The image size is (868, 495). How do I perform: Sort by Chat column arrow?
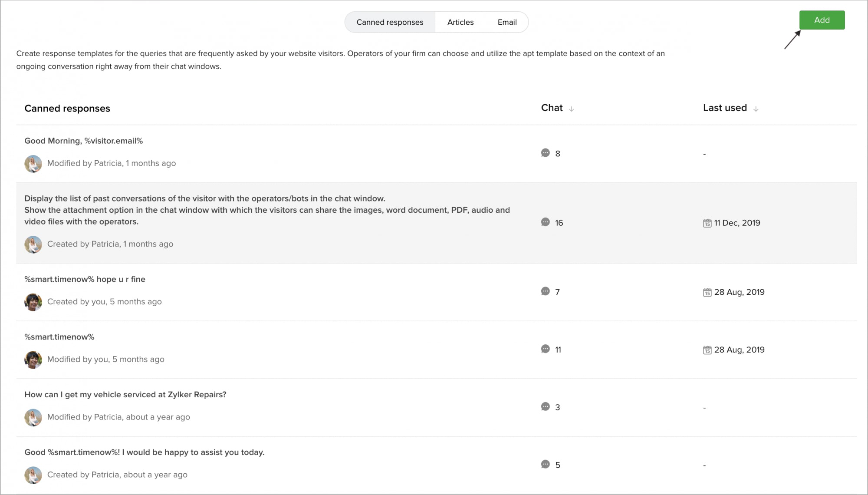click(x=571, y=109)
